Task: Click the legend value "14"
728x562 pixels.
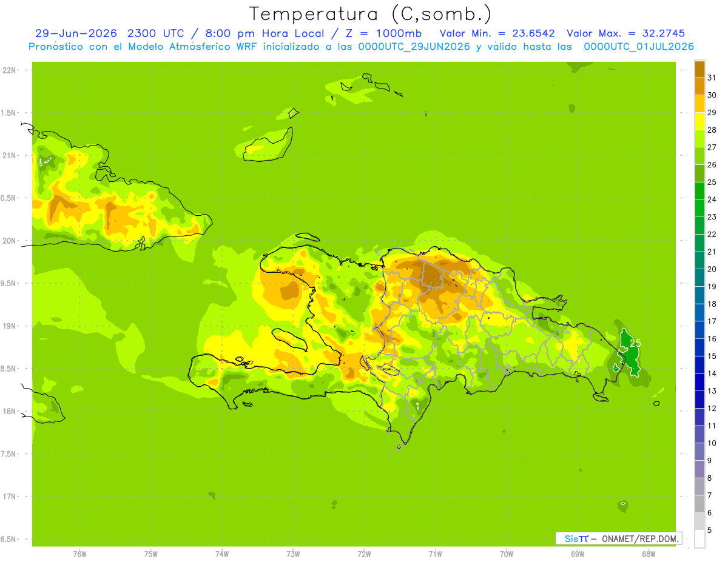Action: click(x=712, y=373)
